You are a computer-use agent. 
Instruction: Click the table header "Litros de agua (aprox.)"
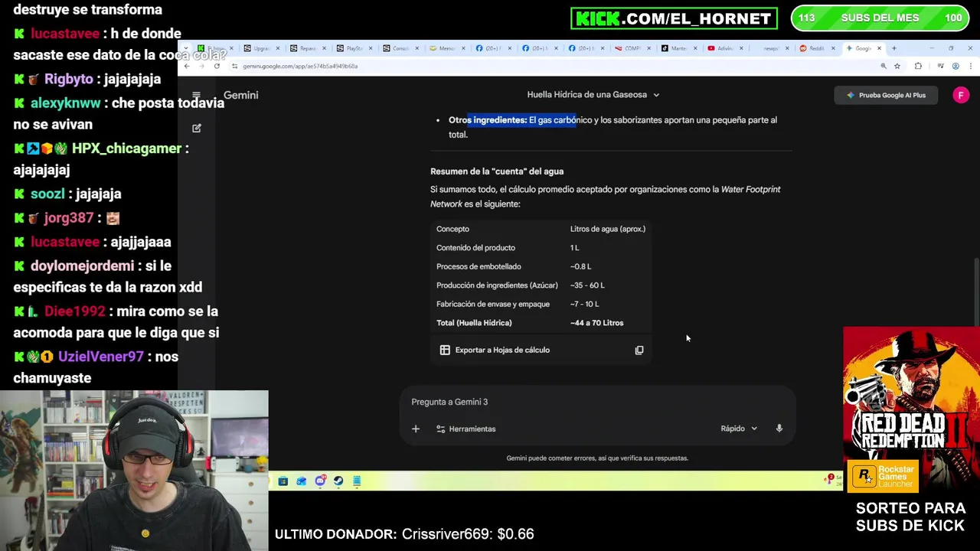(608, 229)
